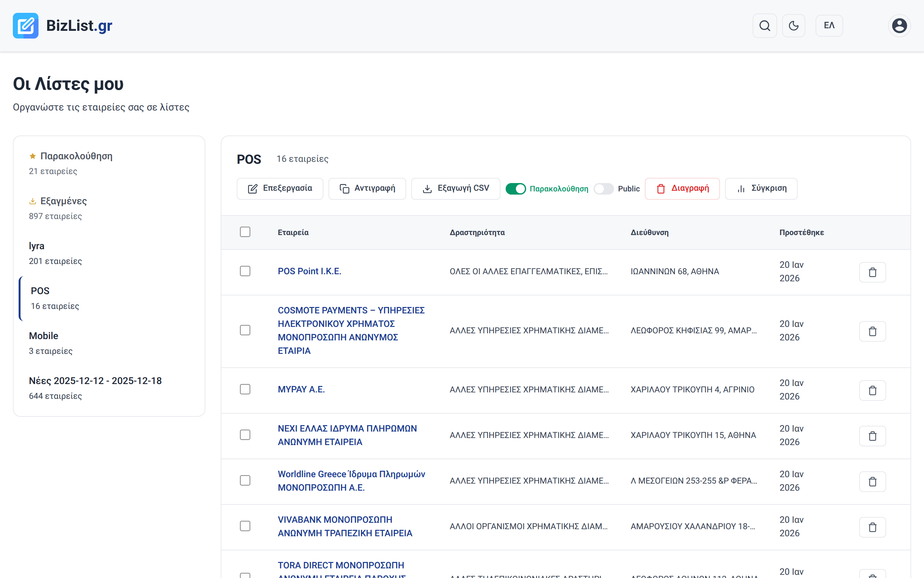Click address ΙΩΑΝΝΙΝΩΝ 68, ΑΘΗΝΑ
Viewport: 924px width, 578px height.
[675, 271]
